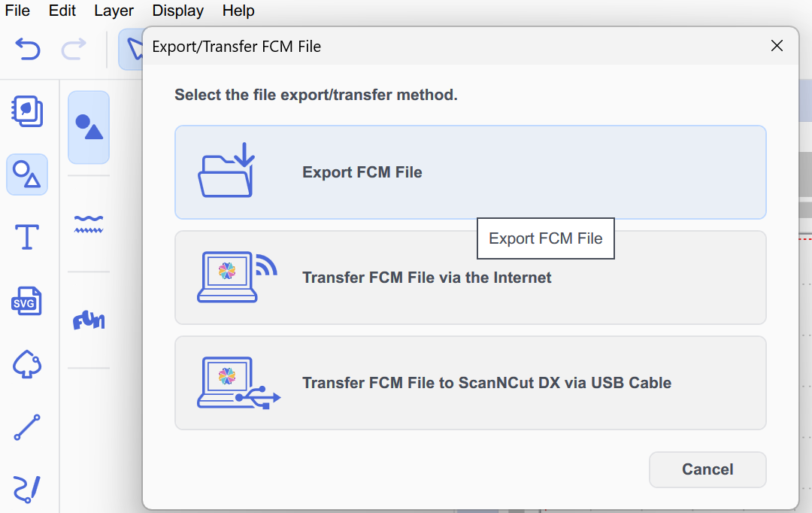This screenshot has width=812, height=513.
Task: Click the Undo arrow icon
Action: (x=28, y=50)
